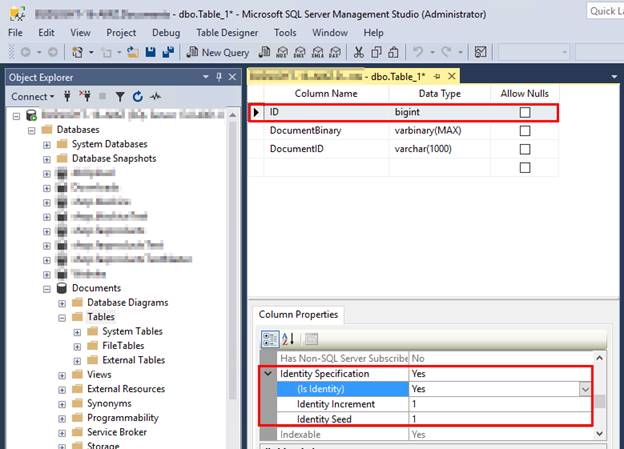Click the Data Type cell showing bigint
Image resolution: width=624 pixels, height=449 pixels.
point(439,112)
